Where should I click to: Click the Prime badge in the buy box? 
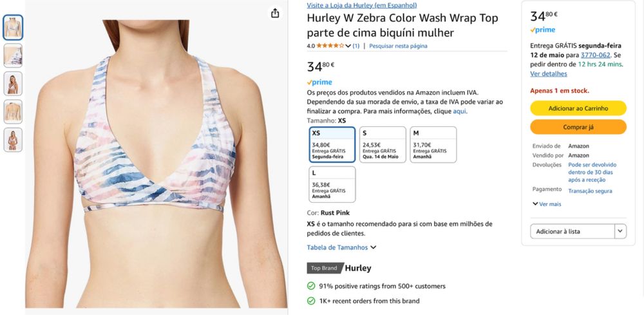coord(542,30)
